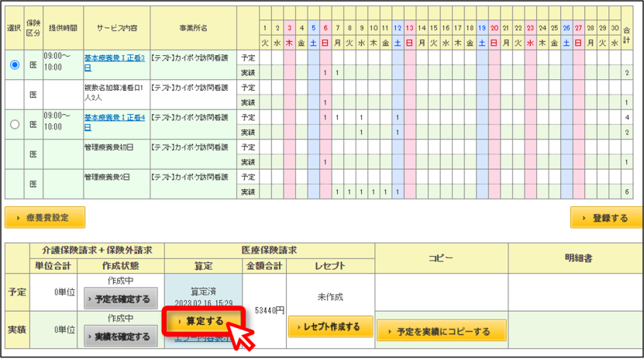Click the 予定を確定する button
The height and width of the screenshot is (359, 644).
[x=121, y=299]
